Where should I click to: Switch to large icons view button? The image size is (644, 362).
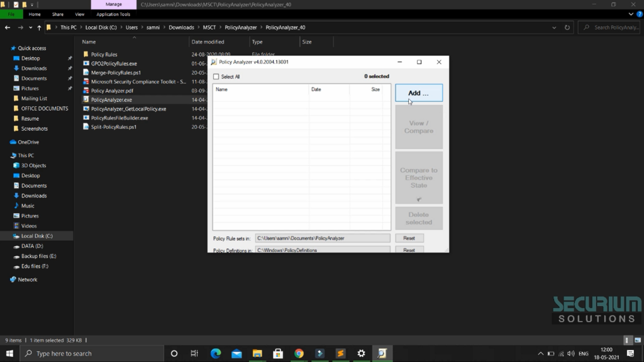tap(638, 340)
